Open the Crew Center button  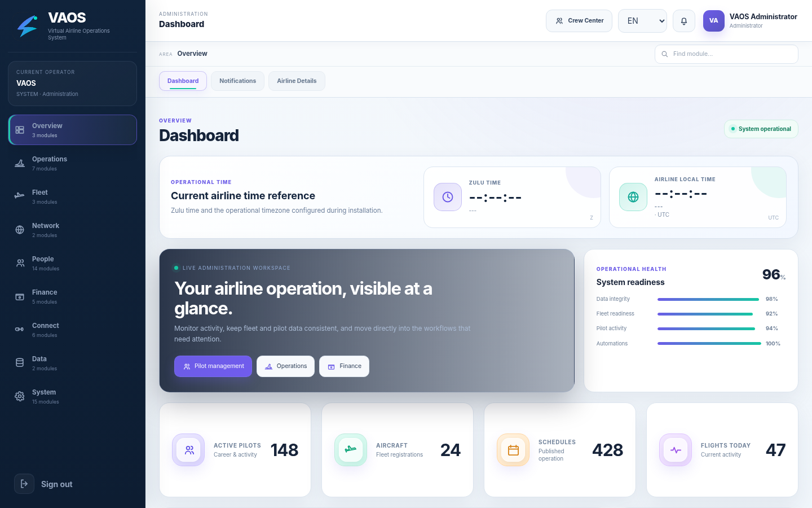tap(579, 21)
